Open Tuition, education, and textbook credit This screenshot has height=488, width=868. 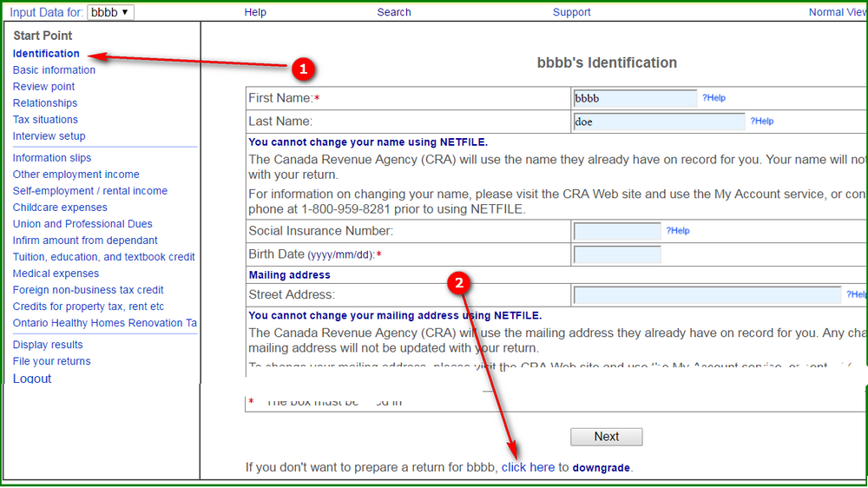point(104,257)
